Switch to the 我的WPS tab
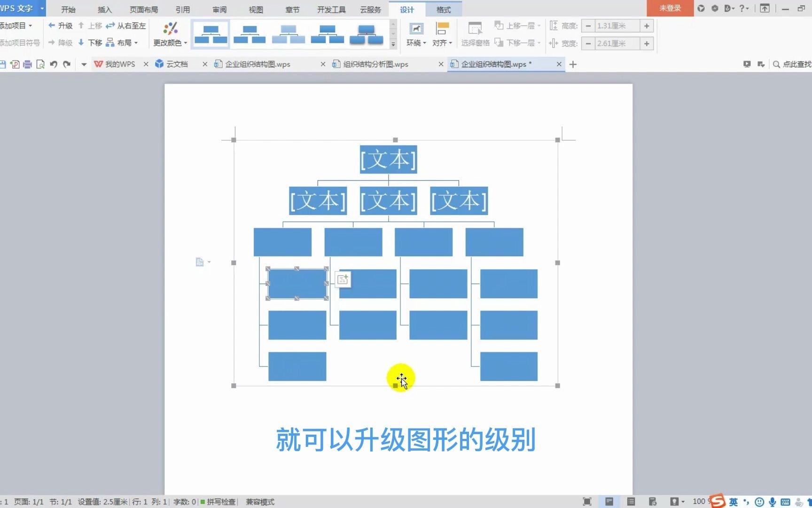The image size is (812, 508). point(115,64)
